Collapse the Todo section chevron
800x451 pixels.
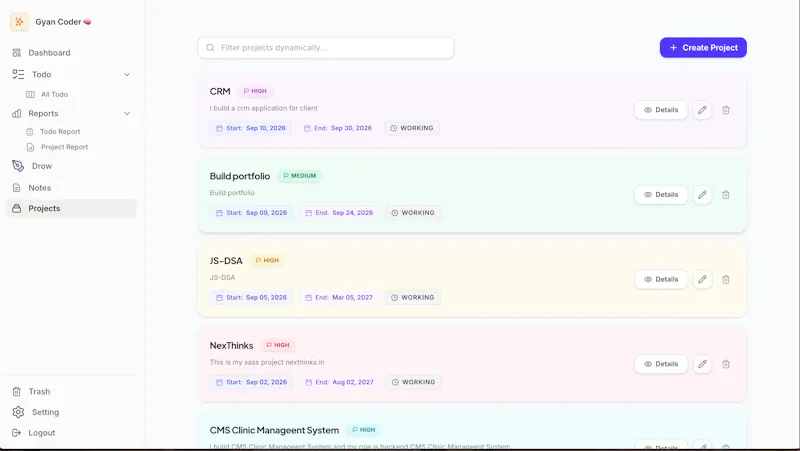[x=127, y=74]
